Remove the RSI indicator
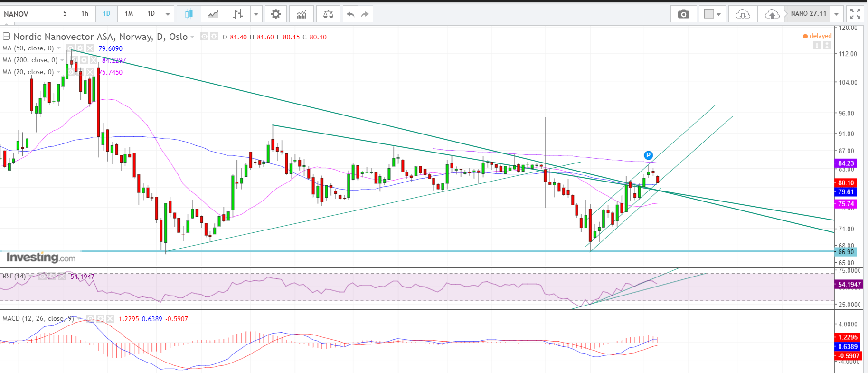The width and height of the screenshot is (868, 373). (62, 276)
